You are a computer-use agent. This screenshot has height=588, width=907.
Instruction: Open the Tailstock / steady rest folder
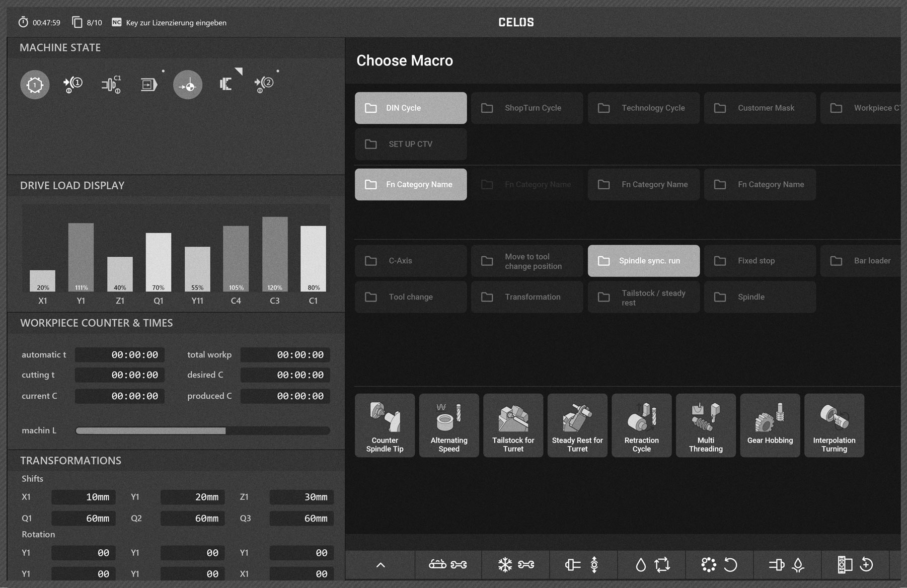pos(644,297)
